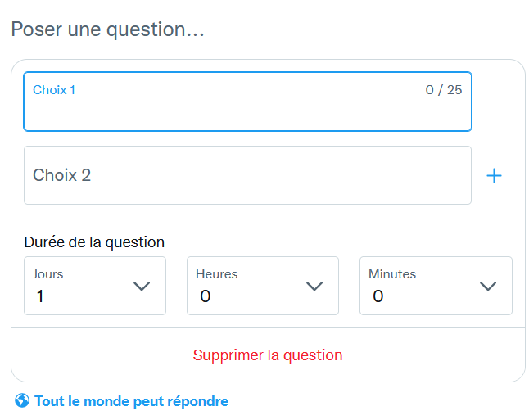Click the 'Durée de la question' heading
529x420 pixels.
click(x=94, y=242)
